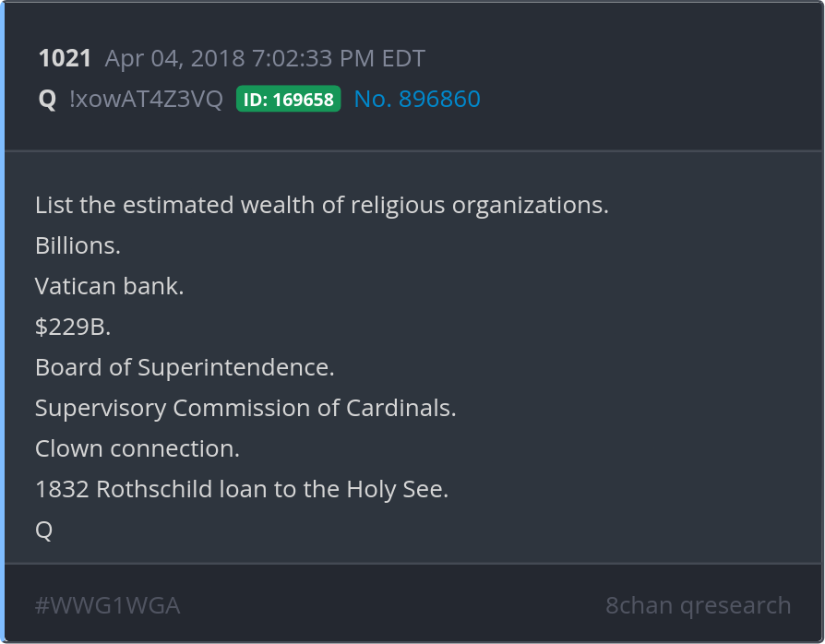Viewport: 825px width, 644px height.
Task: Click the date Apr 04, 2018
Action: click(173, 59)
